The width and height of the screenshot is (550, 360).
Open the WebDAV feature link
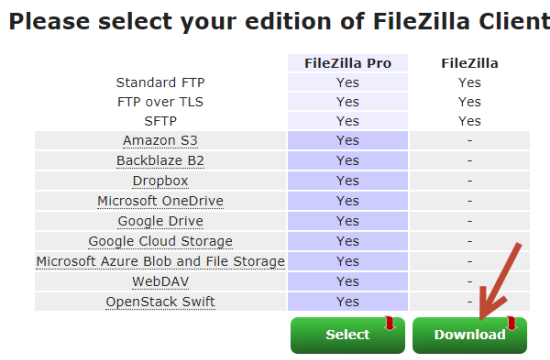160,281
